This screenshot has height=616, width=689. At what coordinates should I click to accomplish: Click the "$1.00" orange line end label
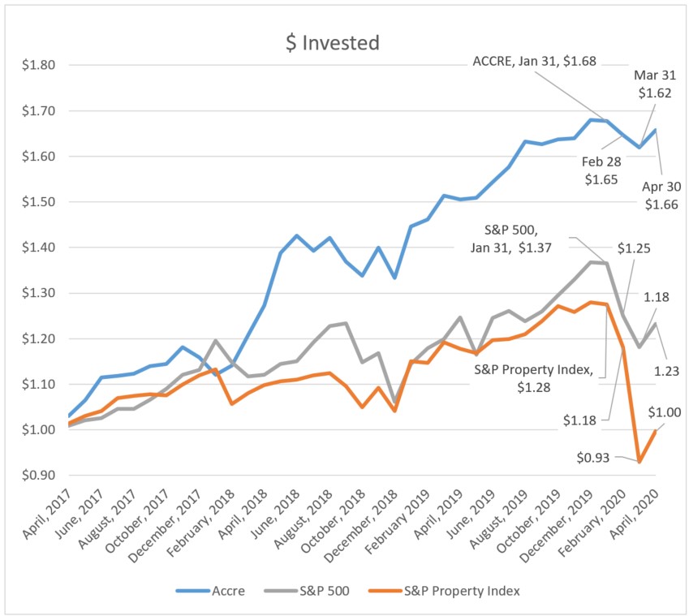click(x=665, y=412)
